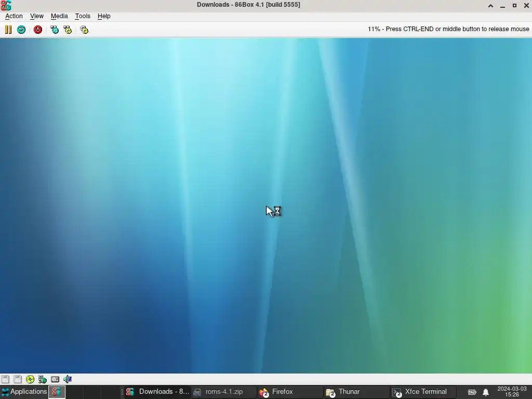
Task: Click the sound speaker status icon
Action: coord(67,379)
